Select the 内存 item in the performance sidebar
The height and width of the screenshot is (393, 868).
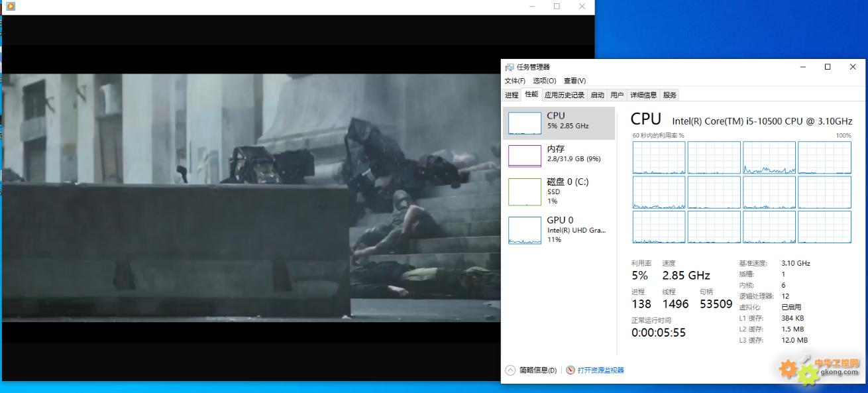(559, 156)
